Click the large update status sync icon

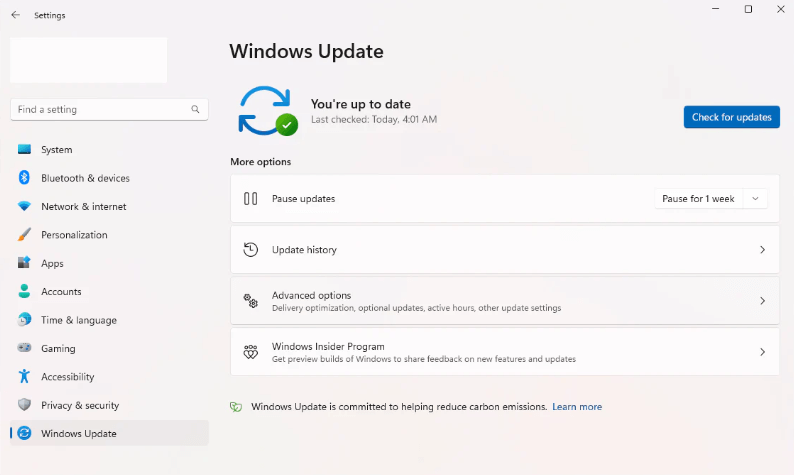pyautogui.click(x=267, y=111)
